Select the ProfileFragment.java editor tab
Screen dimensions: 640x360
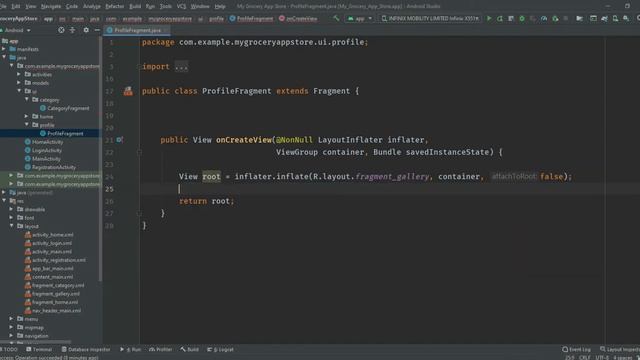point(137,30)
